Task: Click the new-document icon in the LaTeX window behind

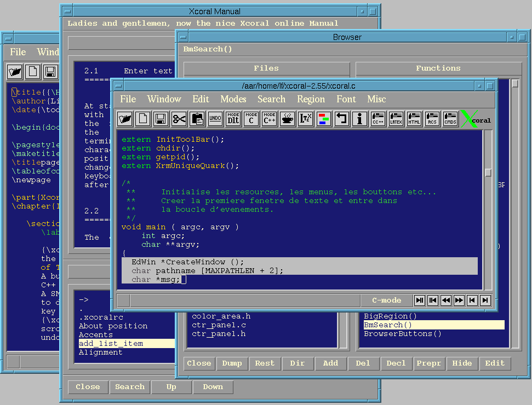Action: tap(33, 72)
